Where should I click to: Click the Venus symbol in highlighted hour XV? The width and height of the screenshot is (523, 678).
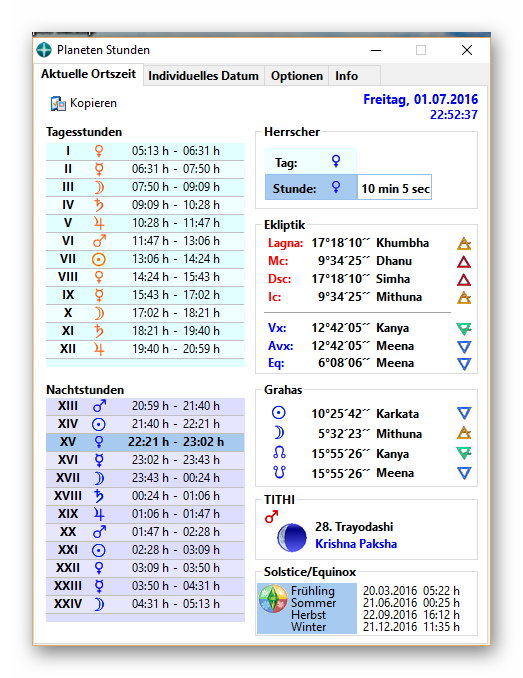99,442
